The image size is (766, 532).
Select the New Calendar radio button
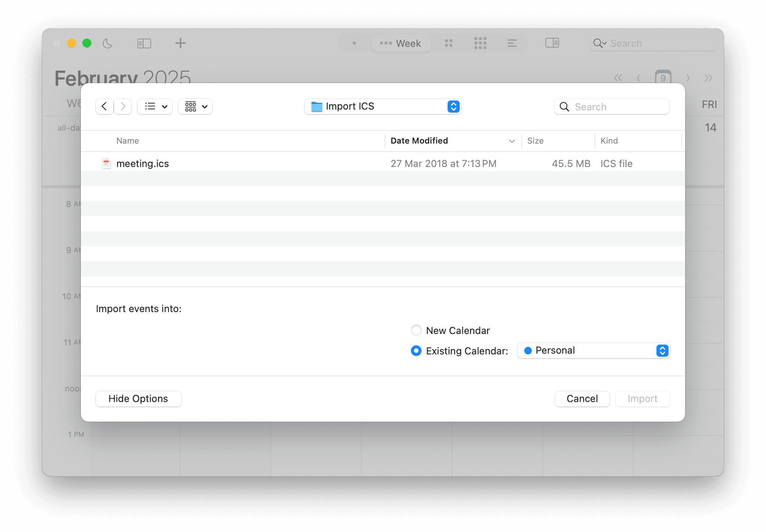click(x=416, y=330)
